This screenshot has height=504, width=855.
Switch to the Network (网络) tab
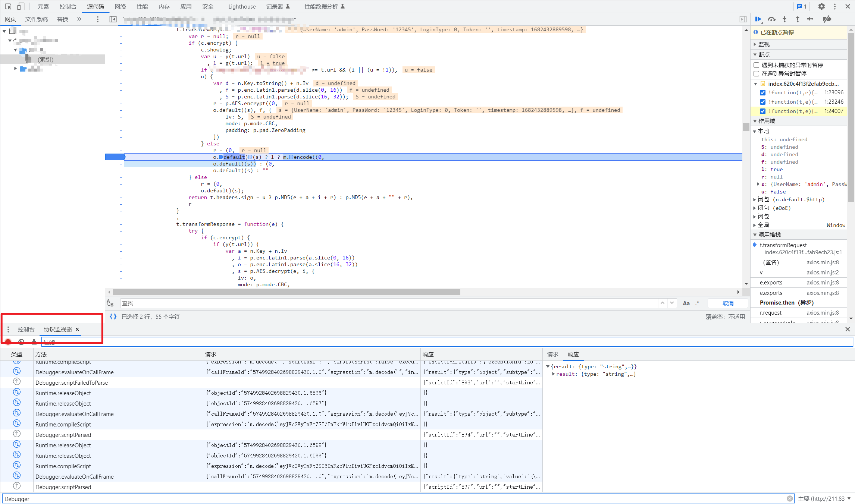[x=120, y=6]
